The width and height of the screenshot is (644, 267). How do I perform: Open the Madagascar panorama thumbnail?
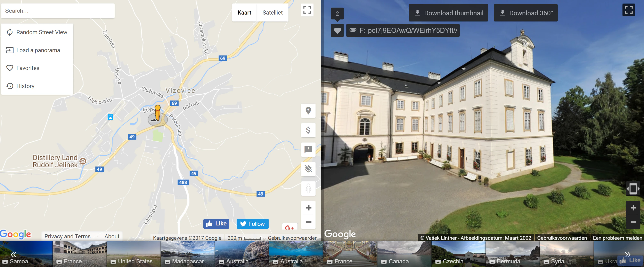188,254
